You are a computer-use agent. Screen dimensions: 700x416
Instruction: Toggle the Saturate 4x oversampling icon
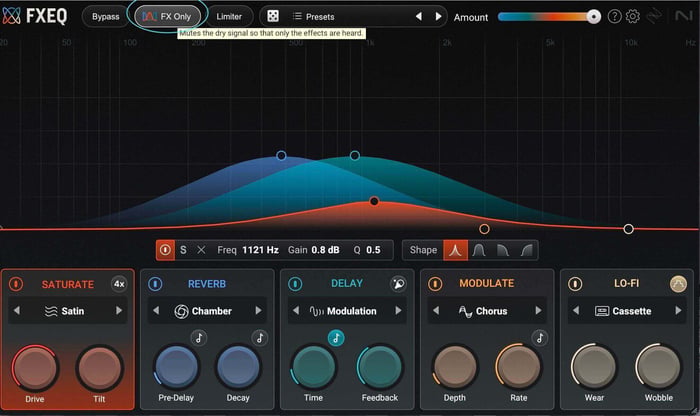tap(119, 284)
